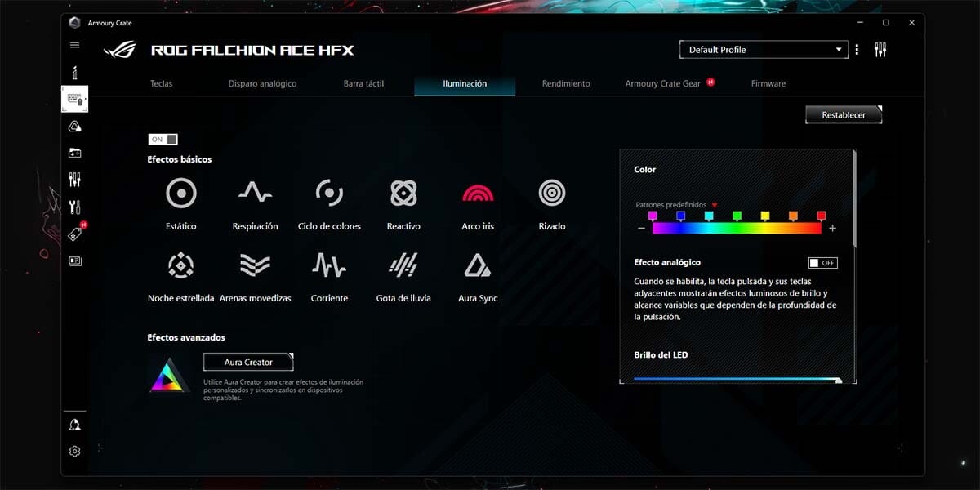Open the hamburger menu in the sidebar

coord(75,45)
